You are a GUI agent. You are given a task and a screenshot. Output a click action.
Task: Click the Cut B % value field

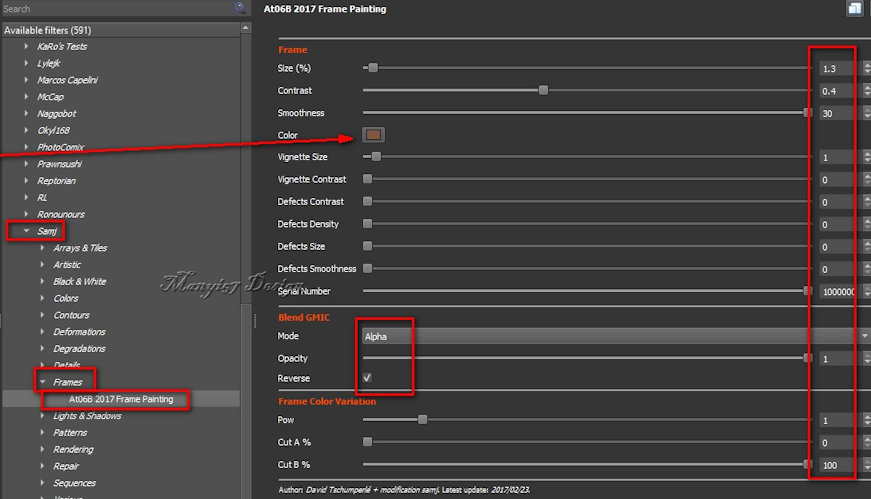(x=836, y=465)
